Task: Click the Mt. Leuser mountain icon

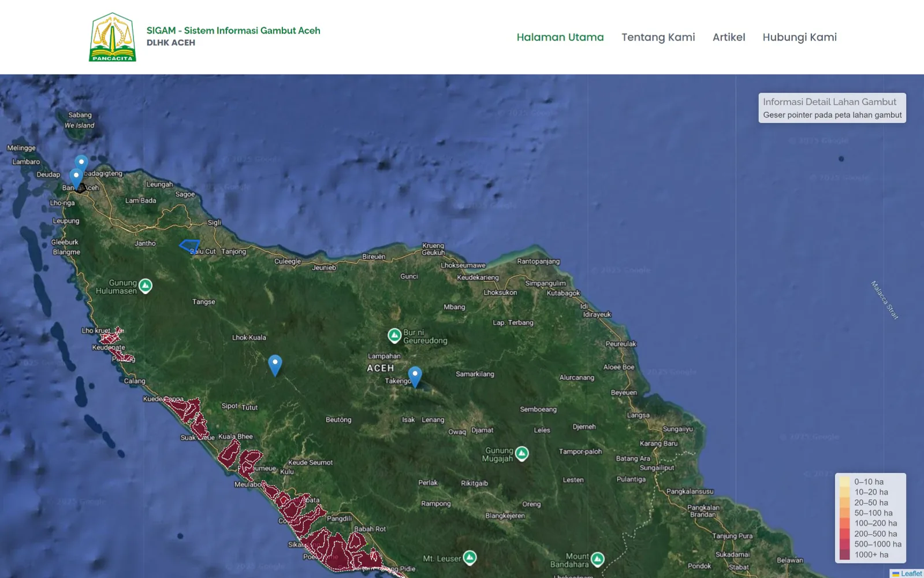Action: (x=470, y=557)
